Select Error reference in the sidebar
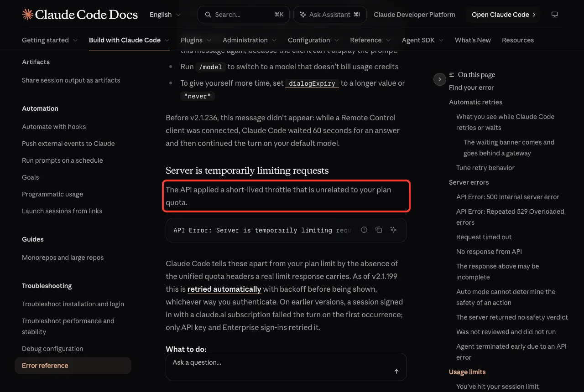 [x=73, y=366]
